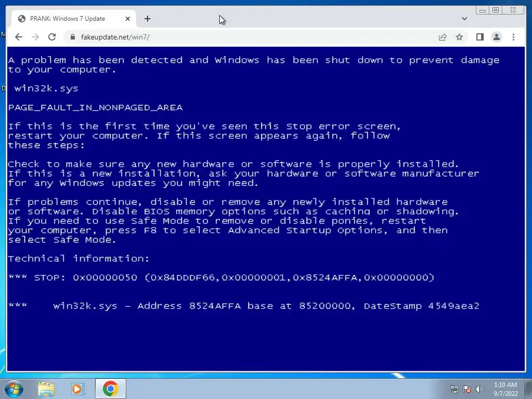Click the STOP: 0x00000050 error line
The height and width of the screenshot is (399, 532).
click(x=221, y=277)
